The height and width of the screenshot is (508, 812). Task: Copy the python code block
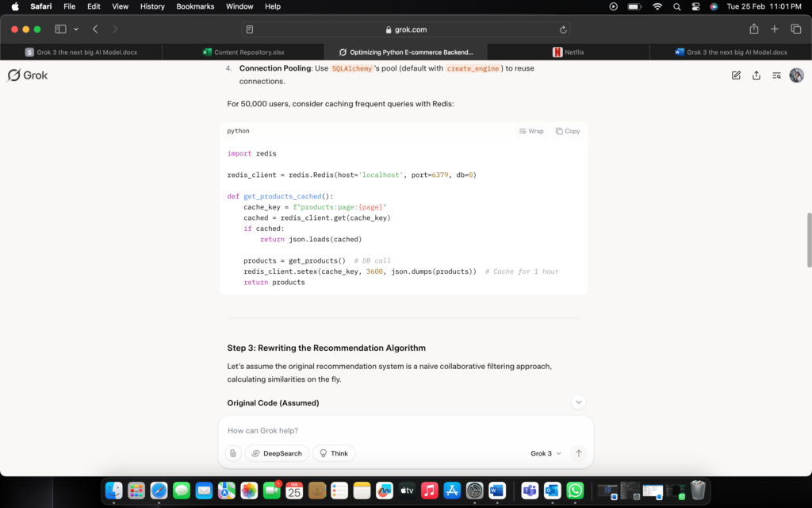(x=568, y=131)
